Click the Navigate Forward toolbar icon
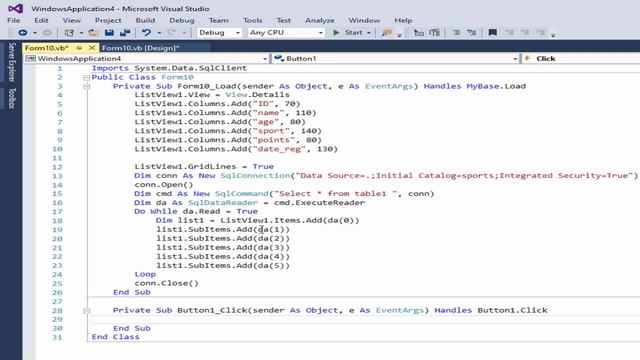 (47, 33)
